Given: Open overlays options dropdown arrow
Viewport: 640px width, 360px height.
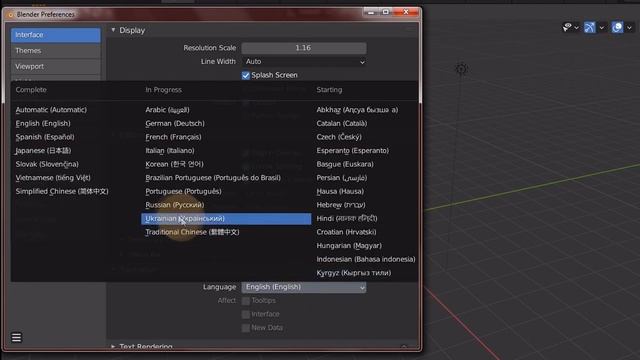Looking at the screenshot, I should (629, 28).
